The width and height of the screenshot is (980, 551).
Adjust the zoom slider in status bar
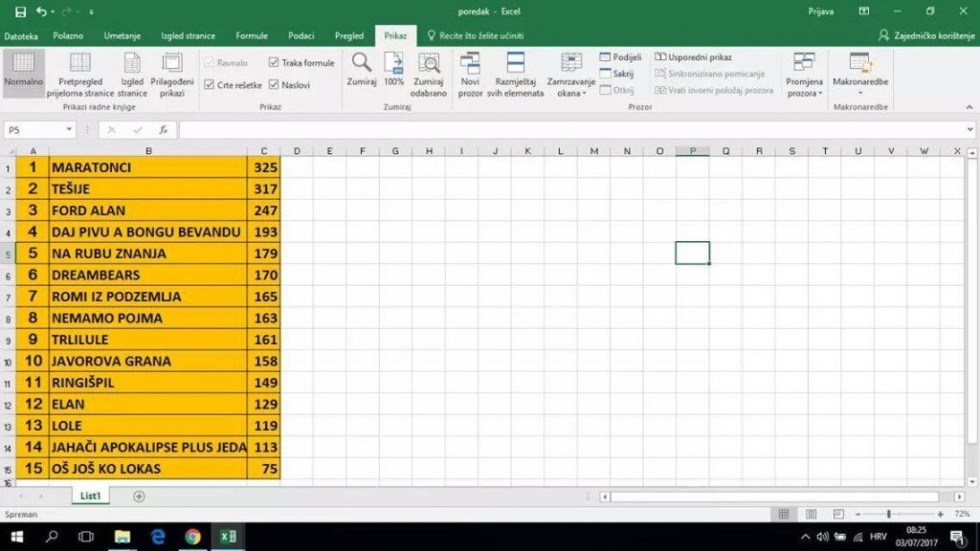[x=889, y=515]
